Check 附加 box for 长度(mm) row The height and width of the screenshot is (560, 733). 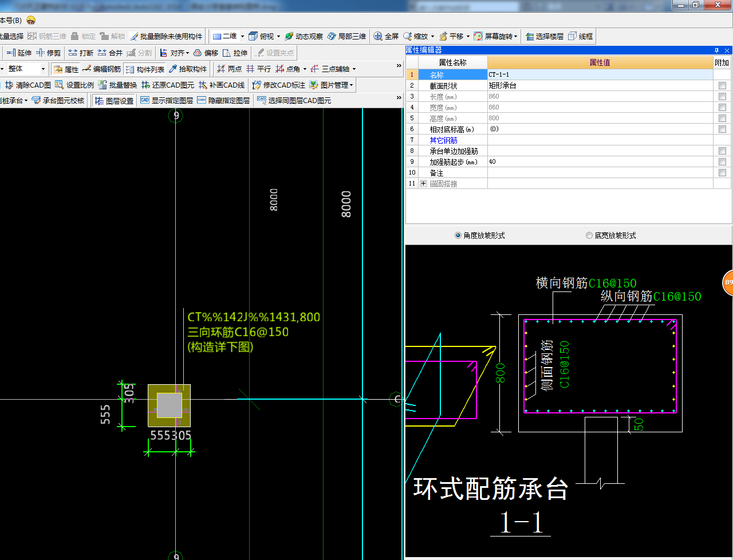pyautogui.click(x=722, y=96)
